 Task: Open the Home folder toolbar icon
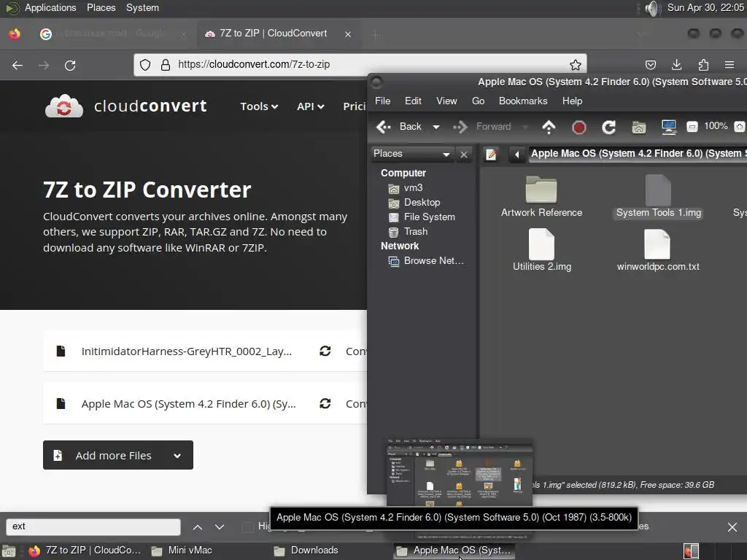[x=639, y=127]
